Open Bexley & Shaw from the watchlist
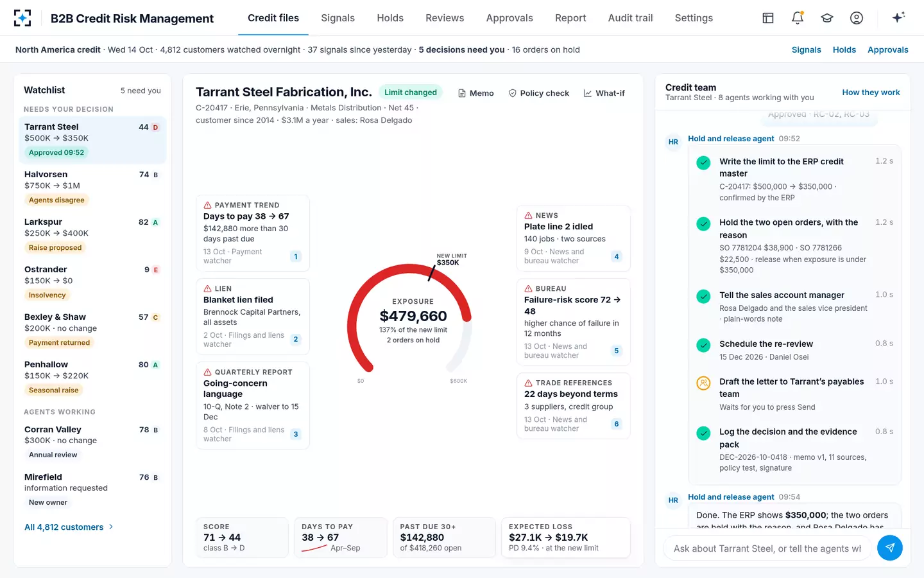 pos(92,329)
